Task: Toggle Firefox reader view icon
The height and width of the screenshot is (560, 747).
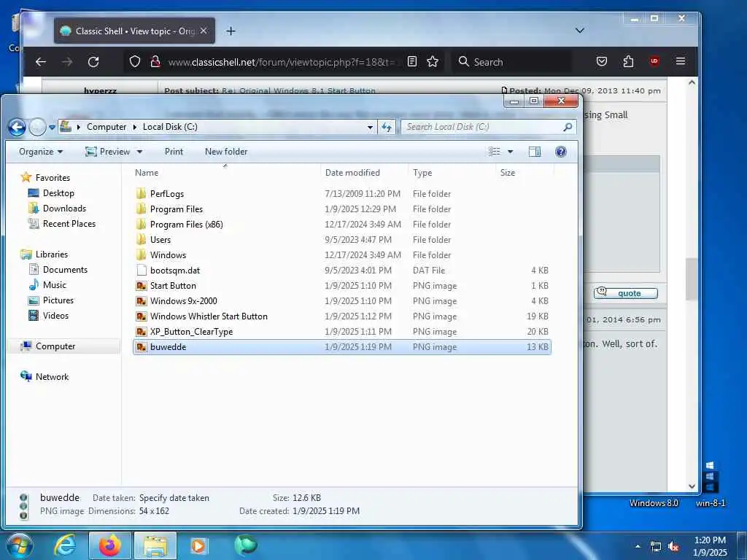Action: 412,61
